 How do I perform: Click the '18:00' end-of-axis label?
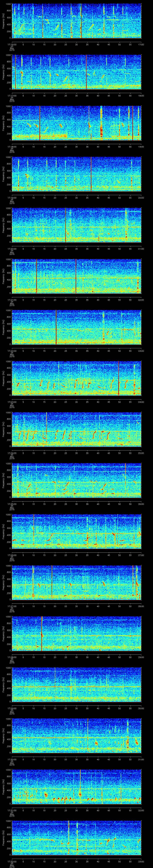click(x=141, y=96)
